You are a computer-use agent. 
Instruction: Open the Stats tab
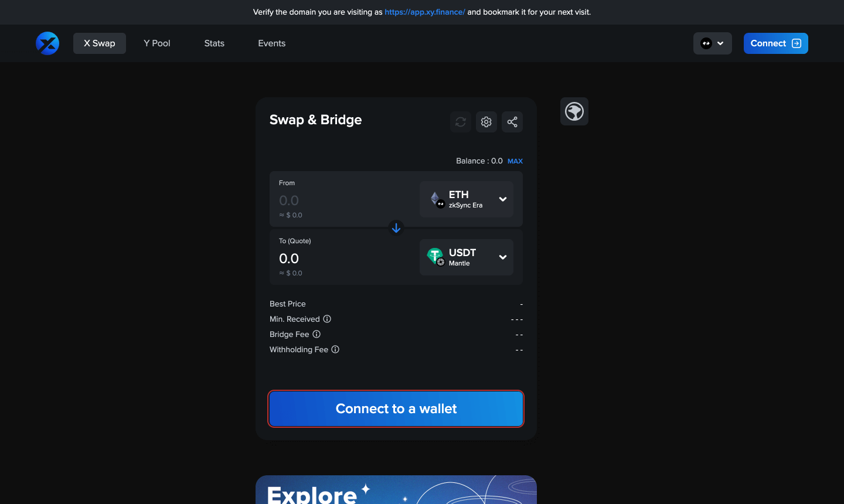point(215,43)
